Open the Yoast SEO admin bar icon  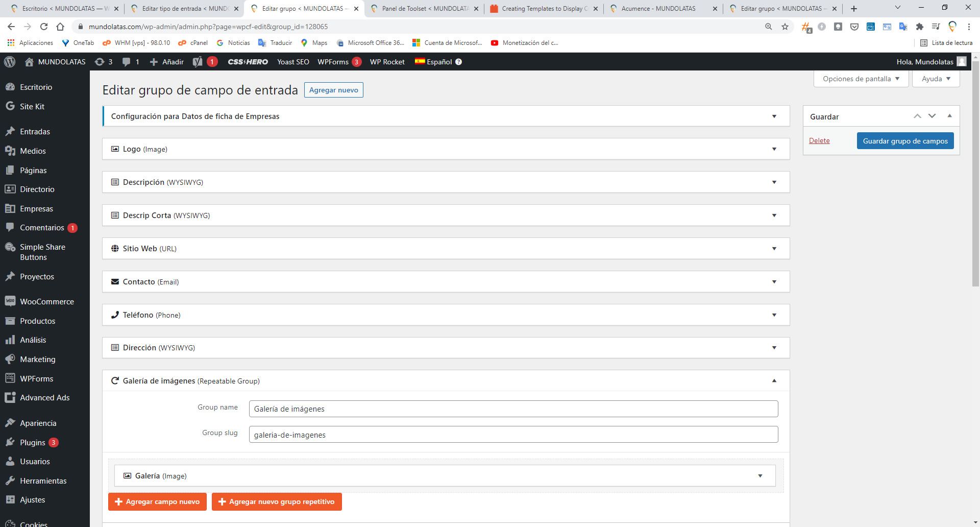click(198, 62)
